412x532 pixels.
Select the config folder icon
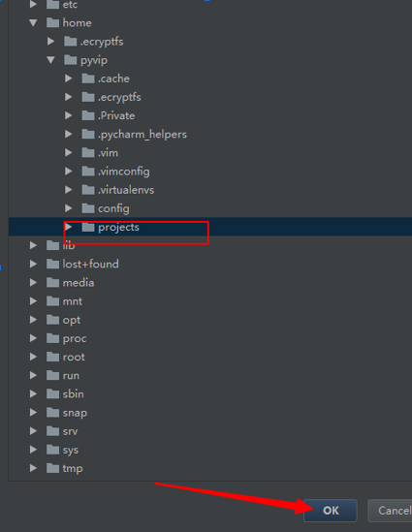(88, 208)
